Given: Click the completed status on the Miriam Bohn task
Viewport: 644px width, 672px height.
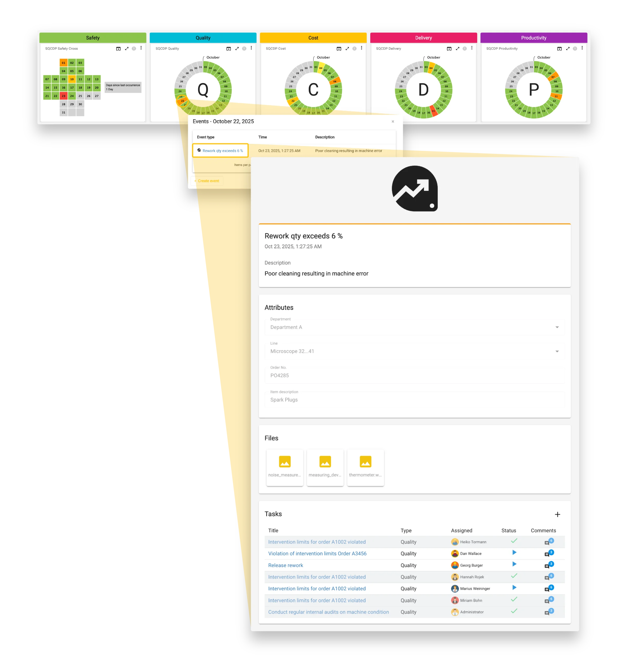Looking at the screenshot, I should coord(514,599).
